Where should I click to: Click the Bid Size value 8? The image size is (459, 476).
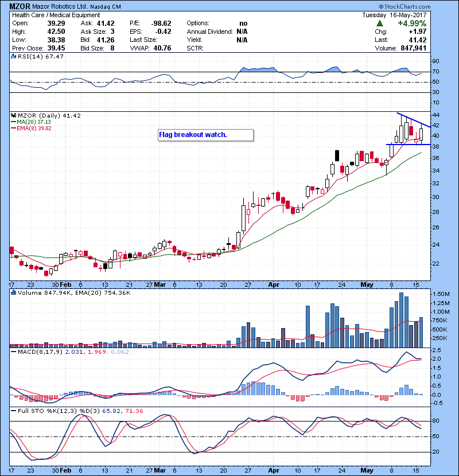click(x=112, y=48)
